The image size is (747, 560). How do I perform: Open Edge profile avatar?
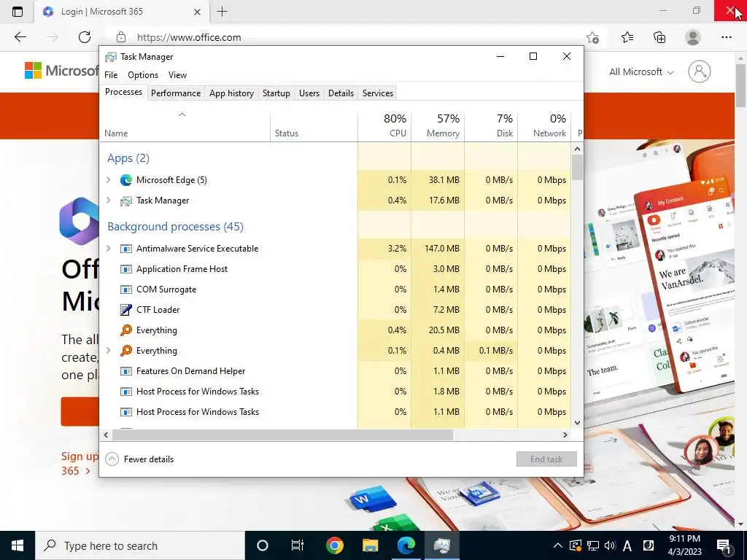coord(693,37)
